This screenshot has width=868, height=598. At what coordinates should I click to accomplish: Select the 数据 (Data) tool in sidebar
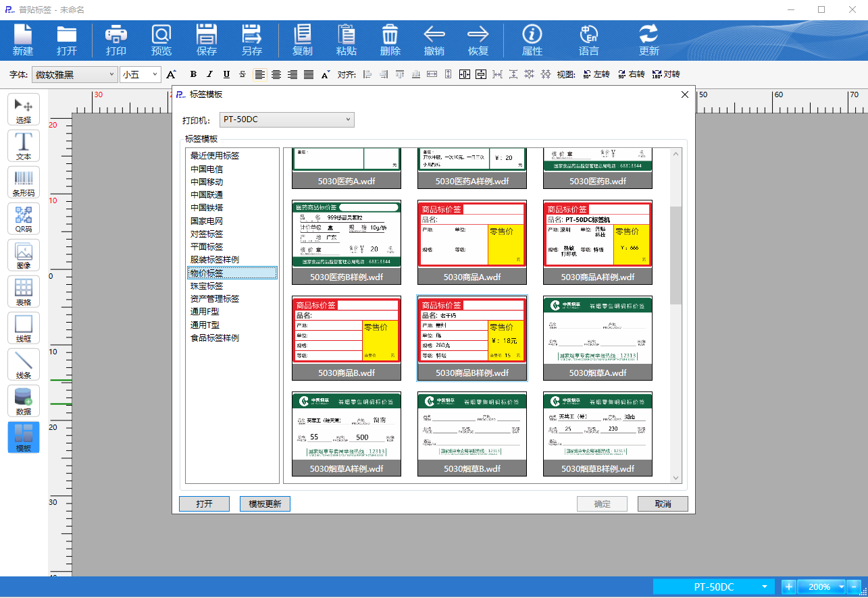[24, 401]
